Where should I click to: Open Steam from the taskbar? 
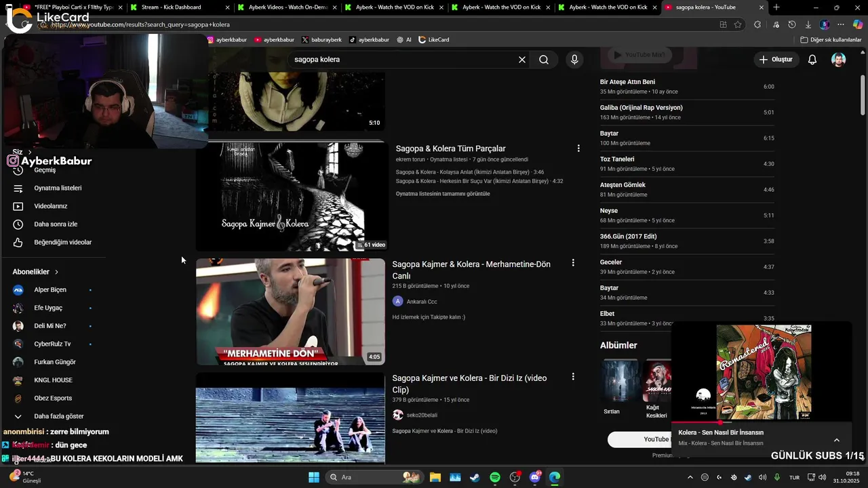[475, 477]
